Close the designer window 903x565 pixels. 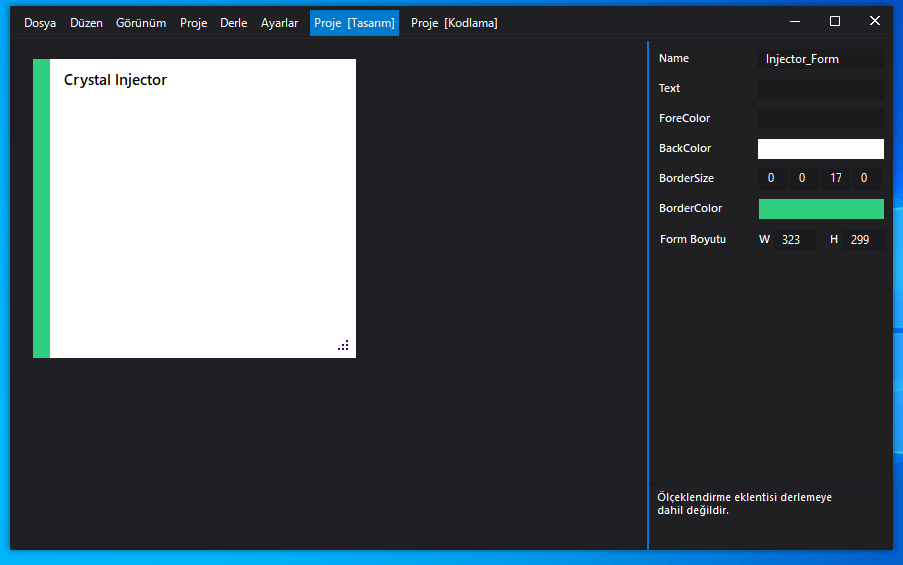click(875, 21)
